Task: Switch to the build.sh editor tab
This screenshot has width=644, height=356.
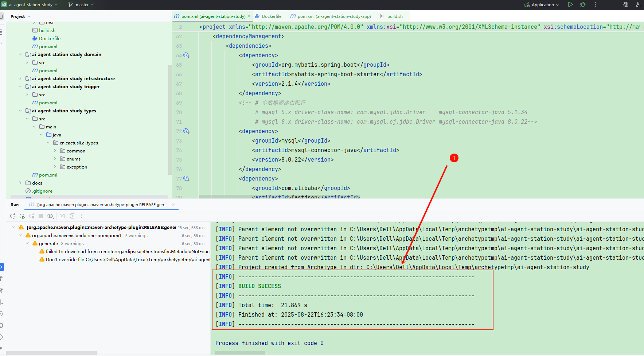Action: [394, 16]
